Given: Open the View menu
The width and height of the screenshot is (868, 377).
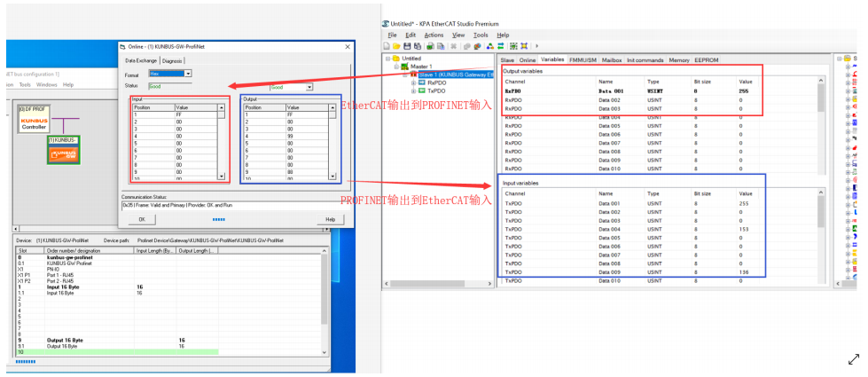Looking at the screenshot, I should (x=458, y=35).
